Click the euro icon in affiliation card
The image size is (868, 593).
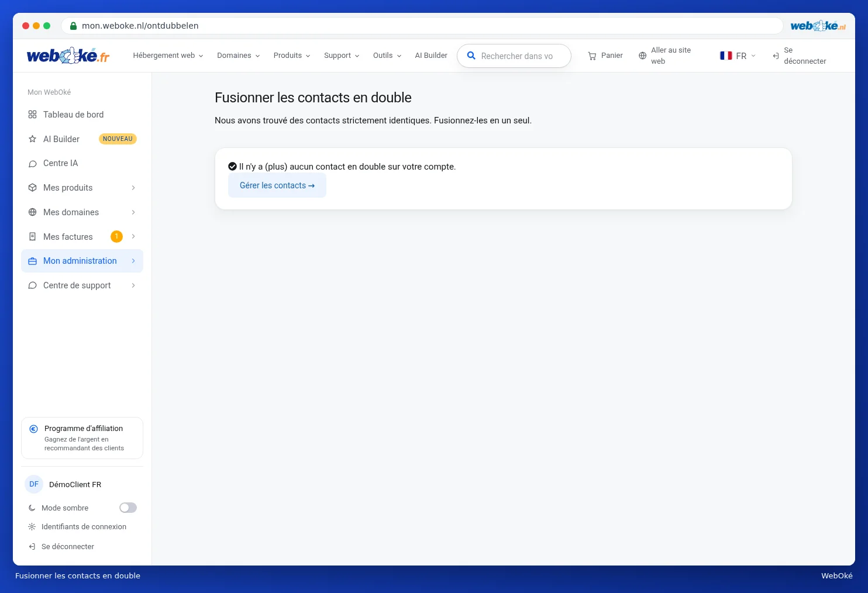(34, 429)
